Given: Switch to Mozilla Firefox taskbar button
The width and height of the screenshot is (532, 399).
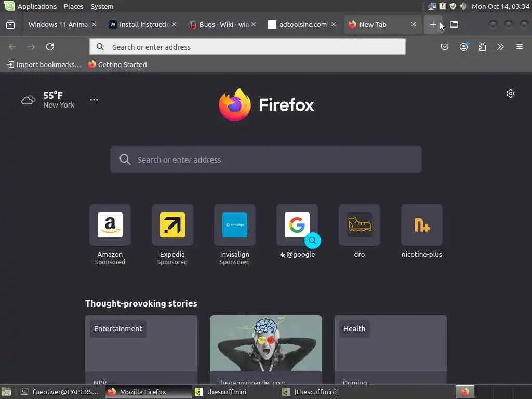Looking at the screenshot, I should [149, 392].
